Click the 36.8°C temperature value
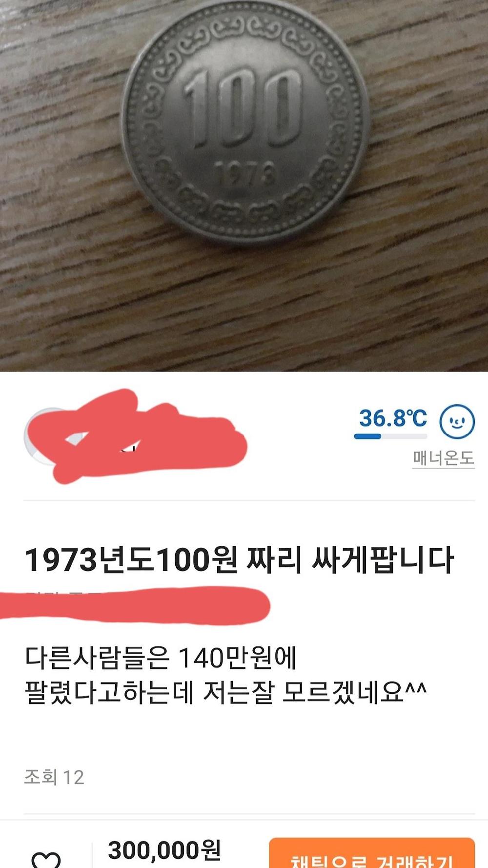The image size is (488, 868). click(x=393, y=418)
